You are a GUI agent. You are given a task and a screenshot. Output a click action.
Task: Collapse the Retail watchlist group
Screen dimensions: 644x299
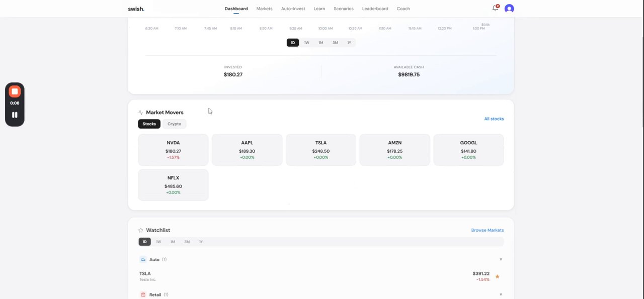pos(501,294)
